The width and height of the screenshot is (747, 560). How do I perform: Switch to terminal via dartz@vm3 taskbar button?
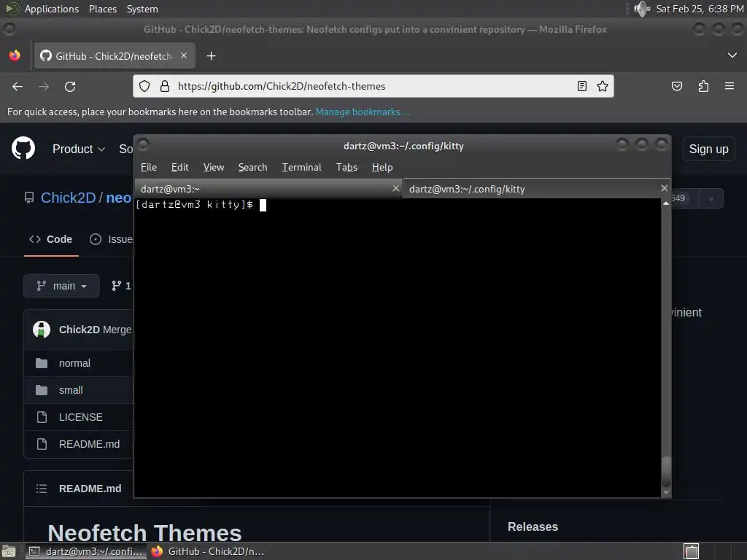click(86, 551)
